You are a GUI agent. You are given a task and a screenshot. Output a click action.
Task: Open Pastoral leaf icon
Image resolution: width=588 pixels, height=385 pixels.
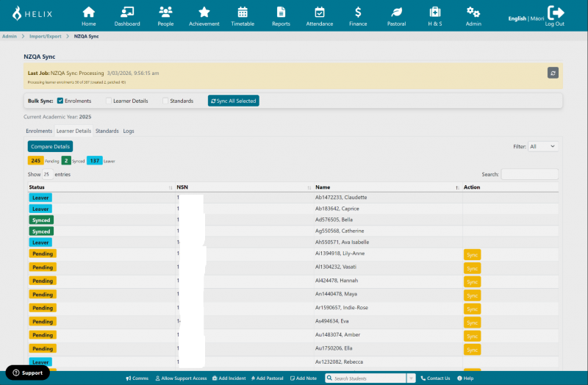pos(396,12)
